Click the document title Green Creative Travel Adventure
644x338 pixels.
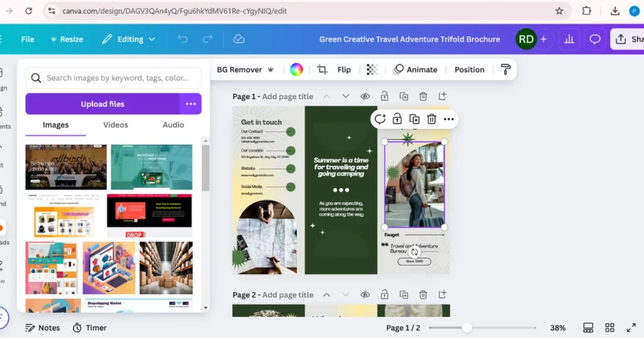pyautogui.click(x=409, y=40)
